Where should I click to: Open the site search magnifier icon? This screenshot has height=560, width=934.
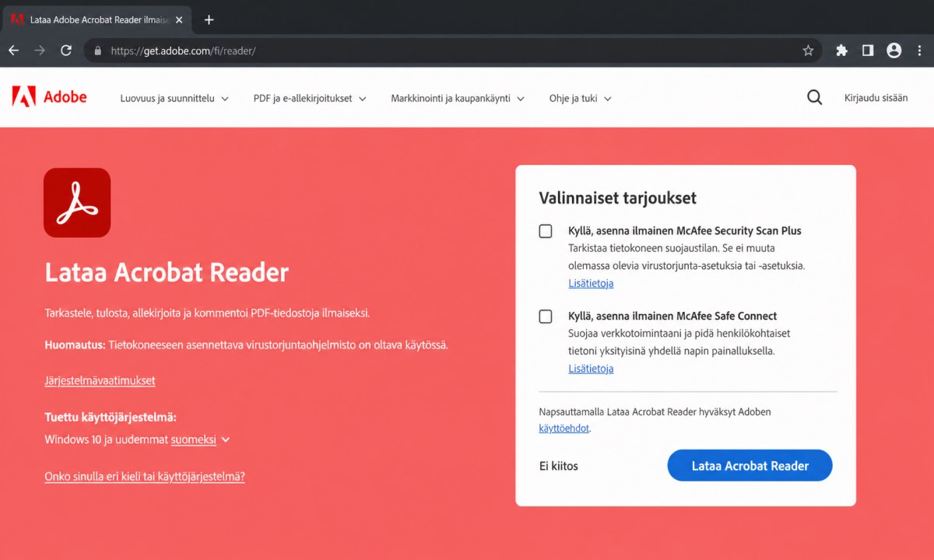[814, 98]
